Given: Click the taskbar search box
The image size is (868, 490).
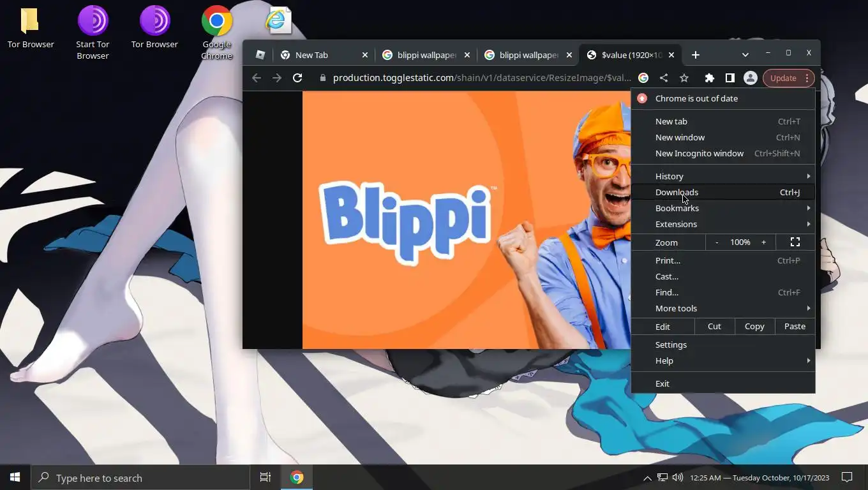Looking at the screenshot, I should (140, 477).
